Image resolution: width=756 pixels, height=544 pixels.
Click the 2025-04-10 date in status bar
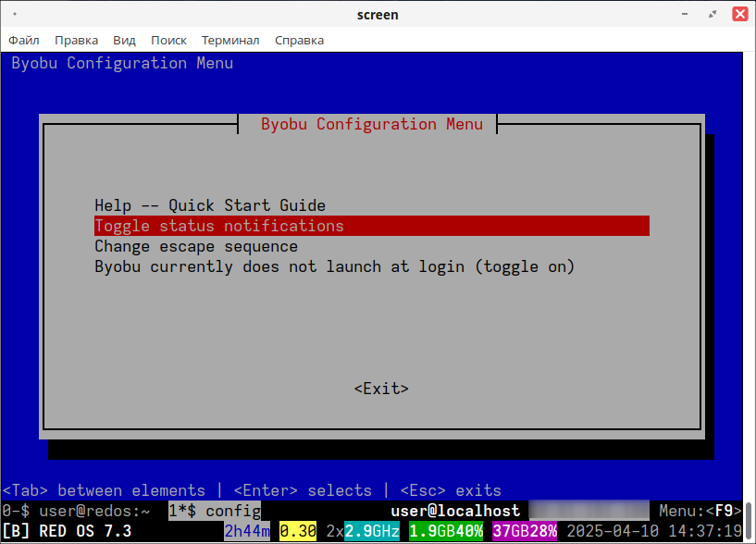613,531
